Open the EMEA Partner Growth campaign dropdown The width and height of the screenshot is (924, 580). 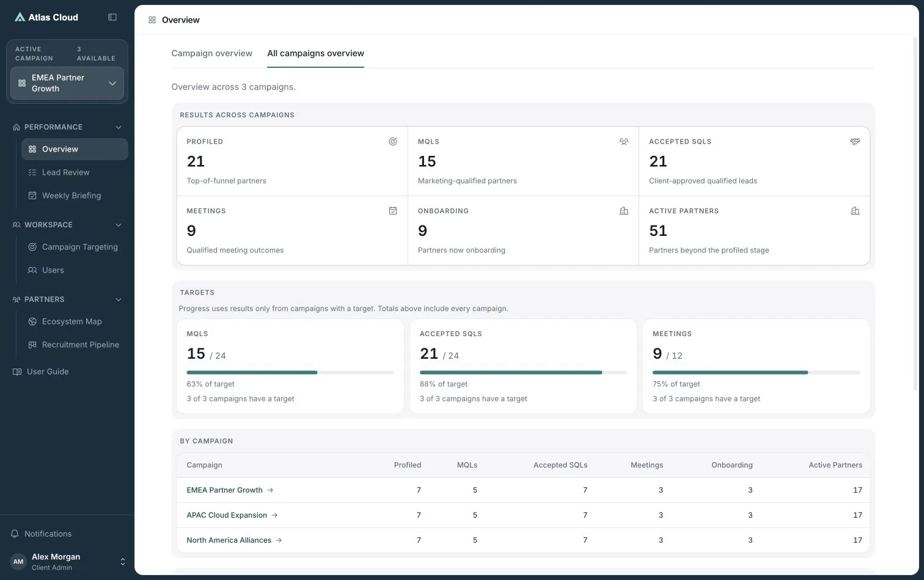point(67,83)
